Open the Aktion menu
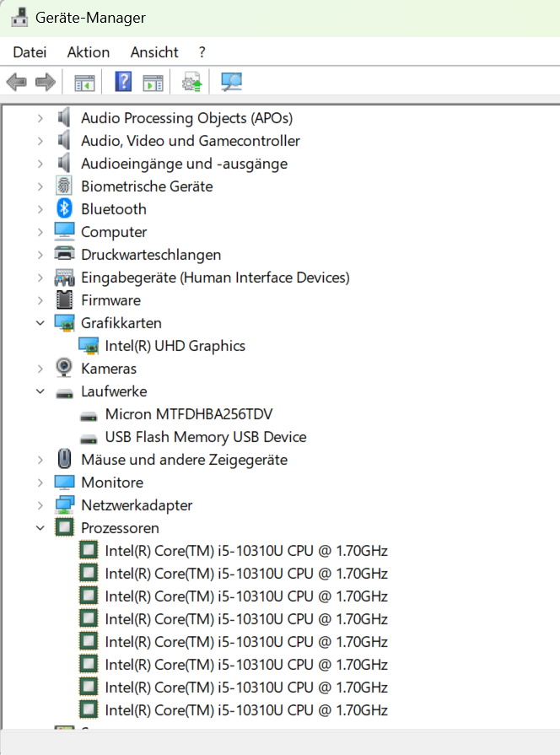This screenshot has height=755, width=560. pyautogui.click(x=89, y=52)
